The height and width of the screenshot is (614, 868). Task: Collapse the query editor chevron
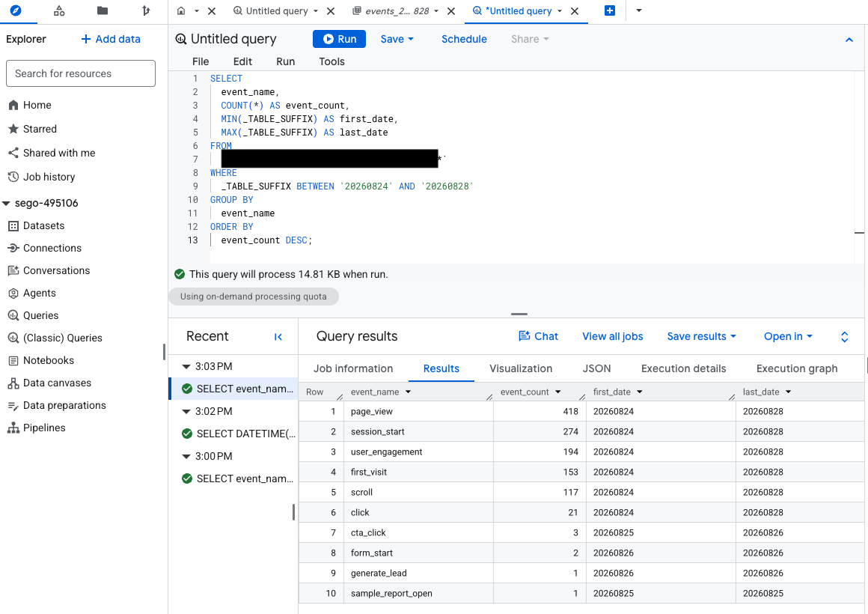pos(849,40)
